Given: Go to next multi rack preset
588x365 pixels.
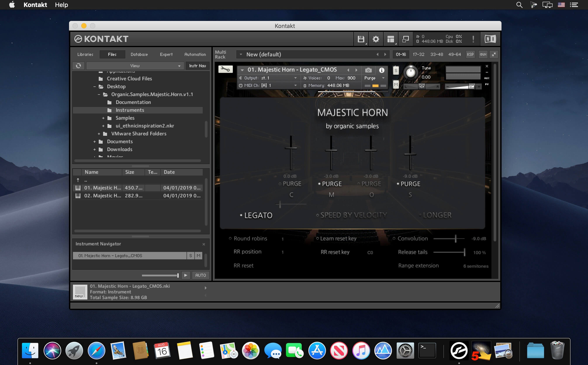Looking at the screenshot, I should pyautogui.click(x=385, y=55).
